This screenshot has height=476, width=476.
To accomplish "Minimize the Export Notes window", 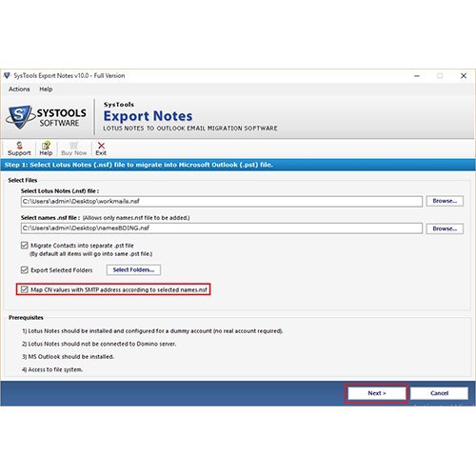I will coord(417,76).
